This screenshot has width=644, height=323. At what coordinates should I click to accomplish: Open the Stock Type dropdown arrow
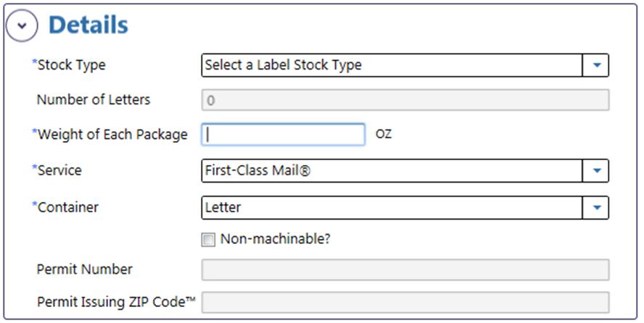(596, 65)
